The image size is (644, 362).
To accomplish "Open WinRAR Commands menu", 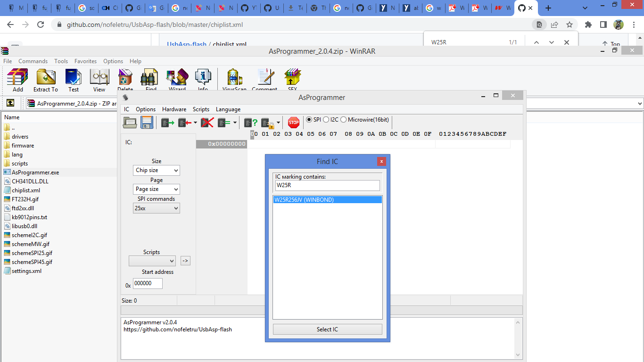I will [x=33, y=61].
